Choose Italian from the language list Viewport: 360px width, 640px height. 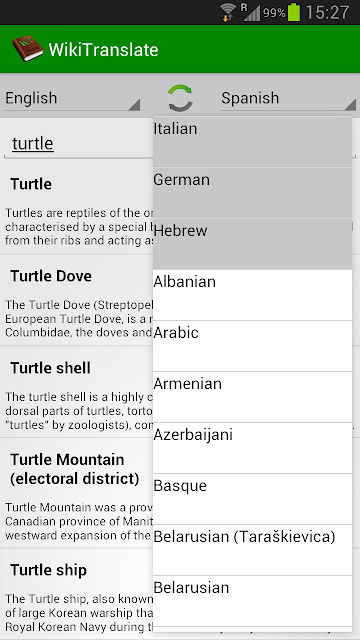252,142
